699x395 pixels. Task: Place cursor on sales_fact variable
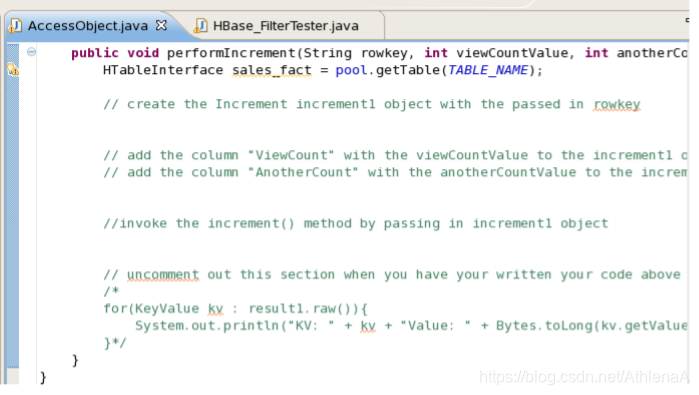point(271,70)
